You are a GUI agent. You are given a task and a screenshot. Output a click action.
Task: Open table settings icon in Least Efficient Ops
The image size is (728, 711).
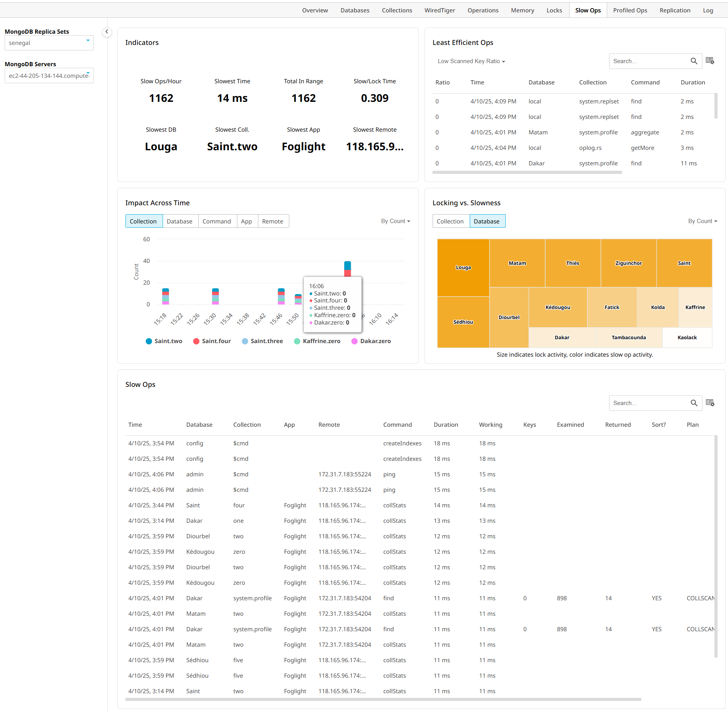tap(710, 61)
